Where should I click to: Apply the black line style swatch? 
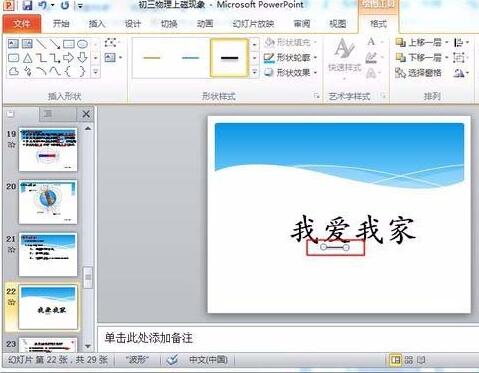tap(229, 58)
